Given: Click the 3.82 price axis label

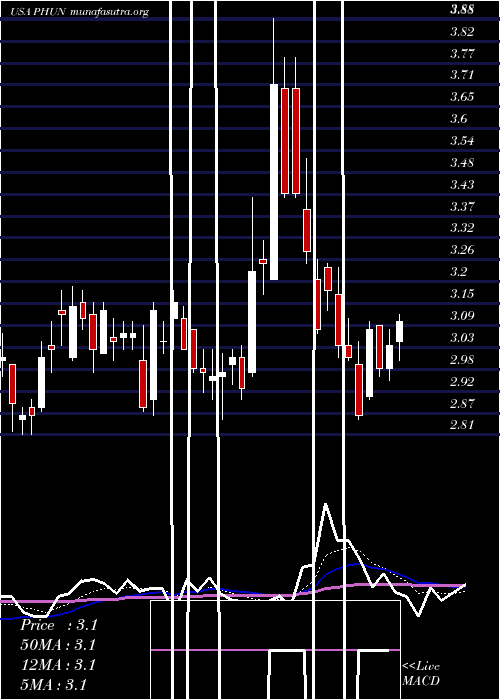Looking at the screenshot, I should [462, 32].
